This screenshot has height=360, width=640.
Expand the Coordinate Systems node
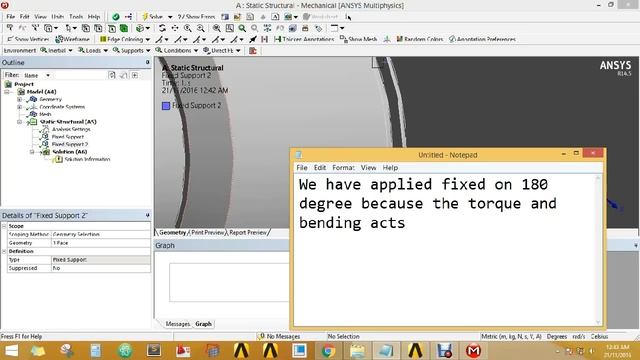[x=19, y=107]
